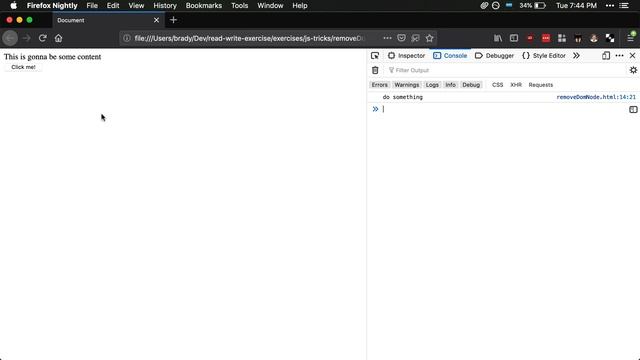Open the Window menu
640x360 pixels.
pos(270,6)
